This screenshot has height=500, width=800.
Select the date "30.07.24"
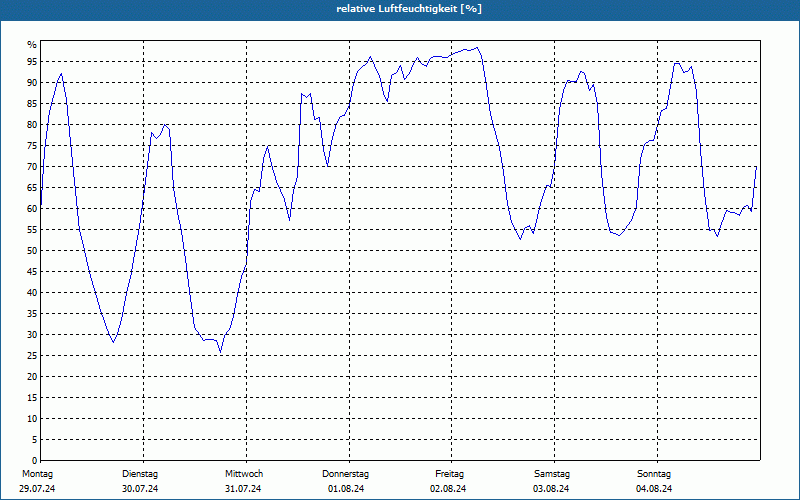coord(140,489)
